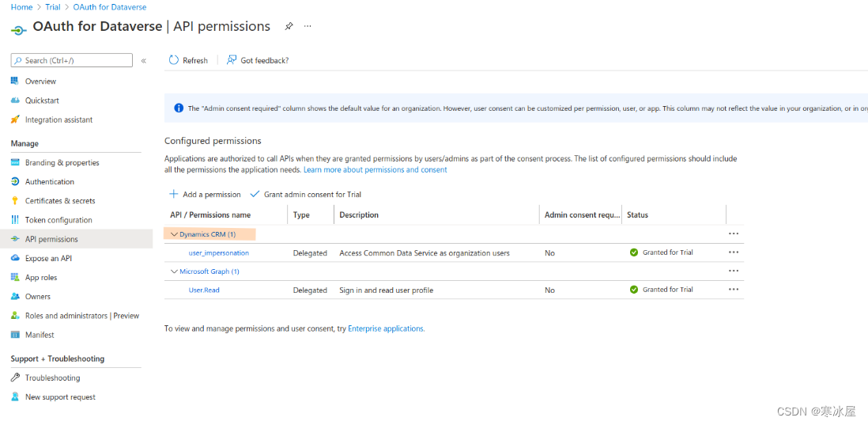Click the Refresh circular arrow icon
Viewport: 868px width, 425px height.
pyautogui.click(x=174, y=60)
